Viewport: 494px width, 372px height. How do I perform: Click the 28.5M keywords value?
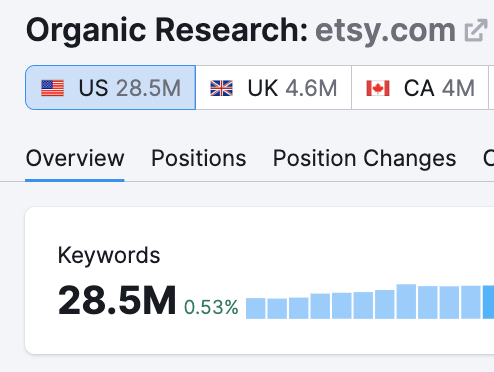pyautogui.click(x=117, y=300)
